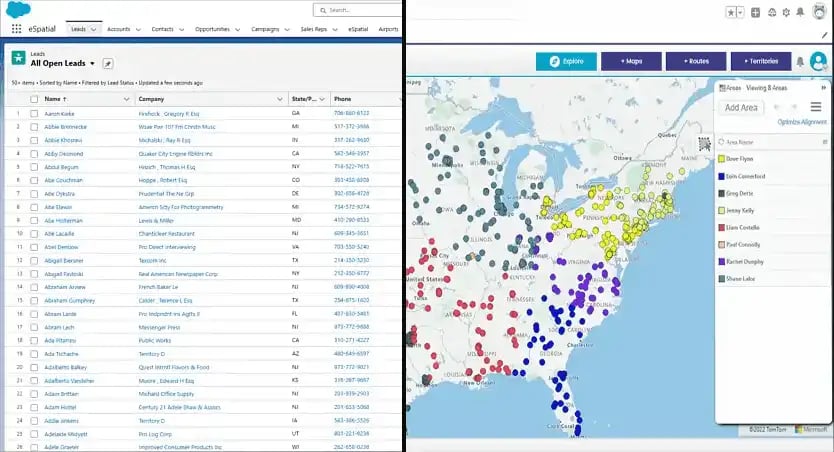The height and width of the screenshot is (452, 834).
Task: Click the Salesforce cloud logo
Action: tap(19, 9)
